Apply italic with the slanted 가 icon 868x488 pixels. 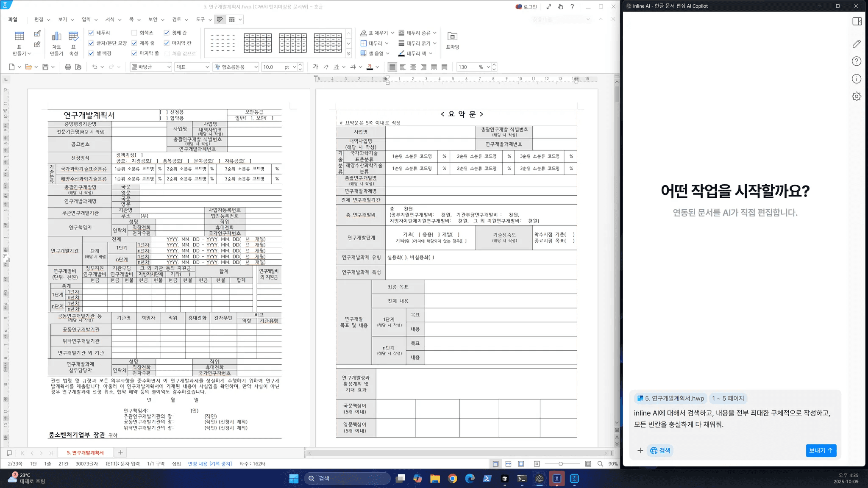tap(326, 67)
